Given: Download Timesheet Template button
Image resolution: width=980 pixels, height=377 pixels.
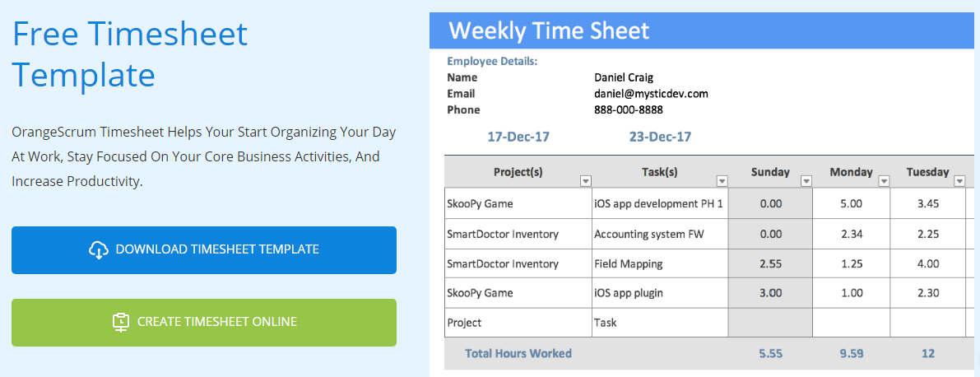Looking at the screenshot, I should click(x=204, y=250).
